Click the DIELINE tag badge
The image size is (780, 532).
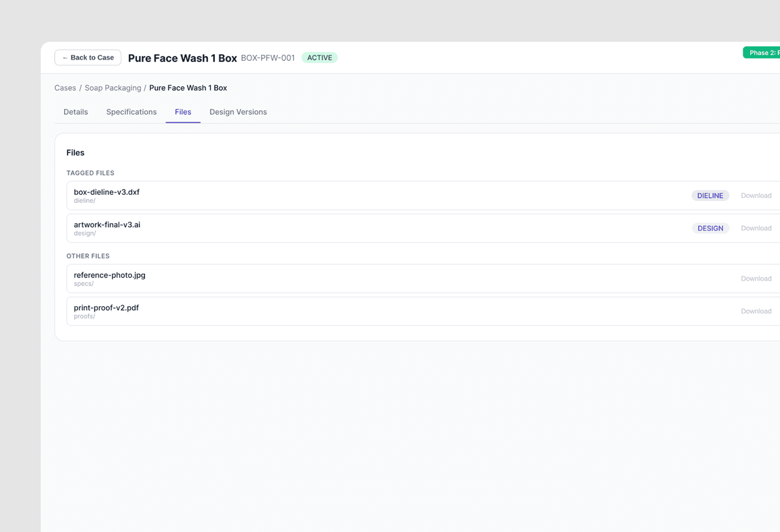point(710,195)
